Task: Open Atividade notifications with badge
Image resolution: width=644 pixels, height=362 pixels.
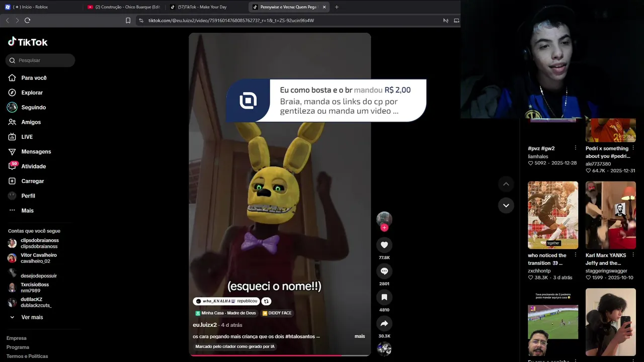Action: click(33, 166)
